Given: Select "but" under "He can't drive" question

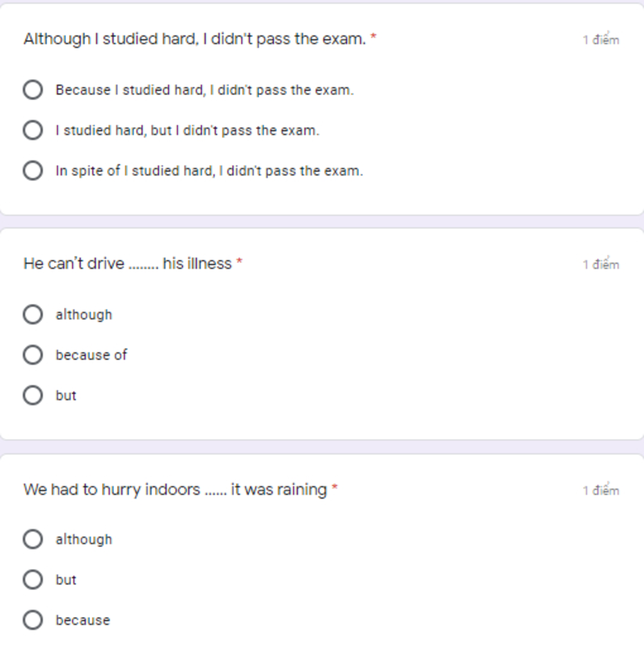Looking at the screenshot, I should pyautogui.click(x=33, y=396).
